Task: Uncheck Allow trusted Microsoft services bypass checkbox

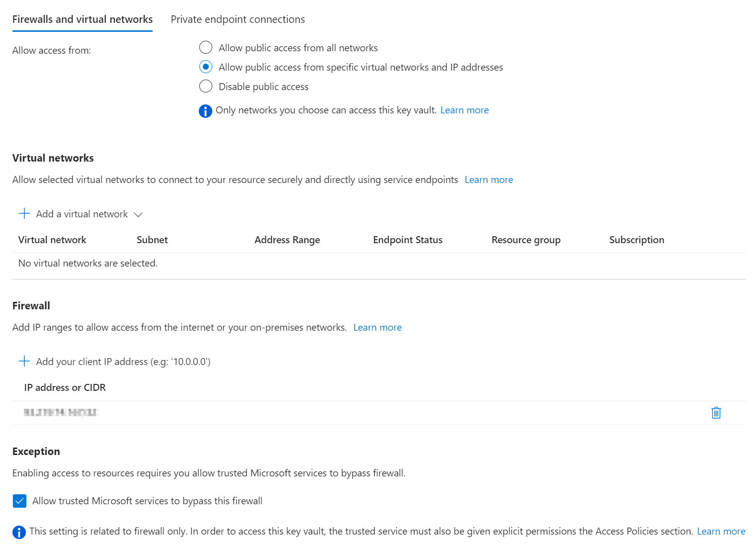Action: point(20,501)
